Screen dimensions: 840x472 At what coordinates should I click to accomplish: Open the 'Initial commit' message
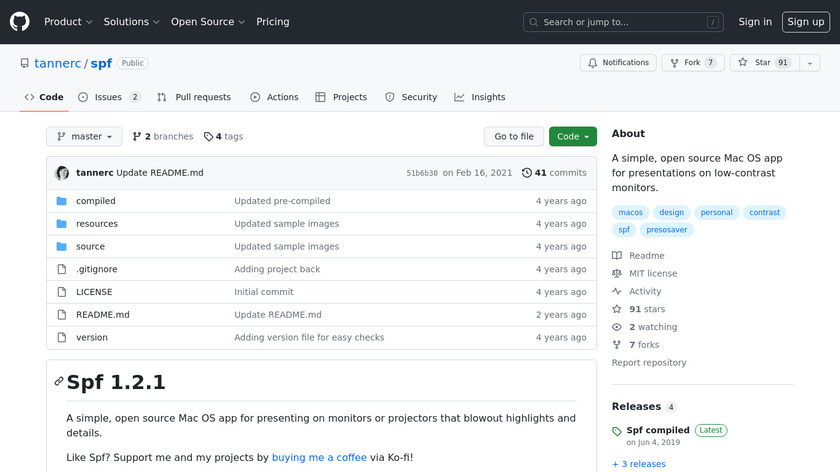tap(264, 292)
